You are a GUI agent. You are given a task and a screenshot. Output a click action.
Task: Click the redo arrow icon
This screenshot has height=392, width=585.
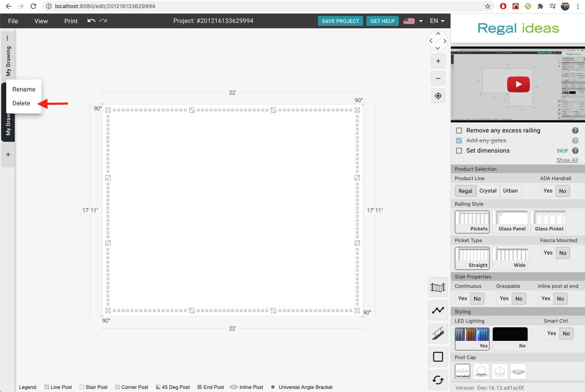pos(103,21)
